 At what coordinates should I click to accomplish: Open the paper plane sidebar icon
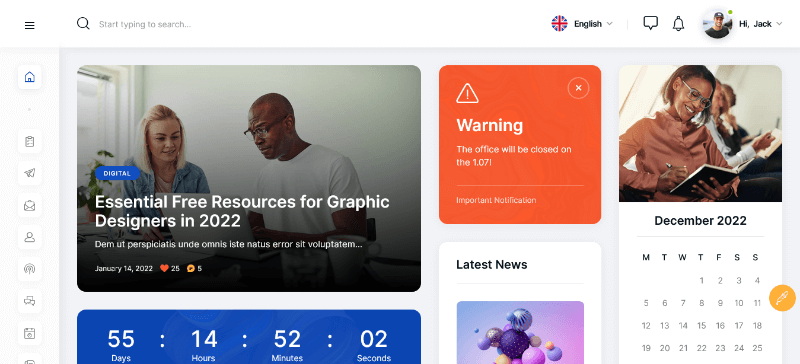pos(30,173)
